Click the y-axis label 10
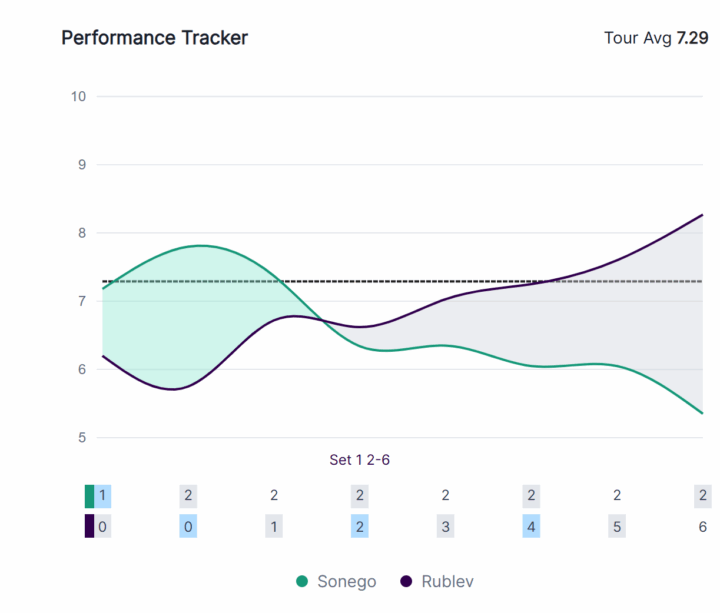 coord(78,97)
